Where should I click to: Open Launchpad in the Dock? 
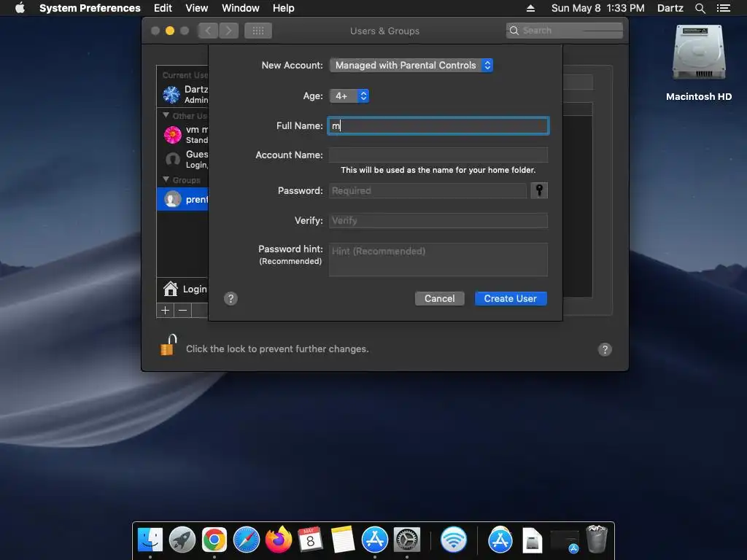[x=182, y=540]
